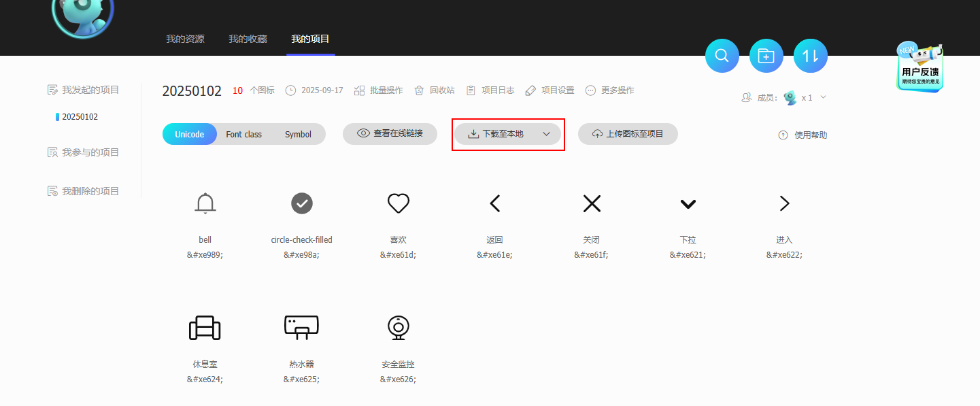Select the 进入 right chevron icon
The image size is (980, 406).
[x=784, y=203]
